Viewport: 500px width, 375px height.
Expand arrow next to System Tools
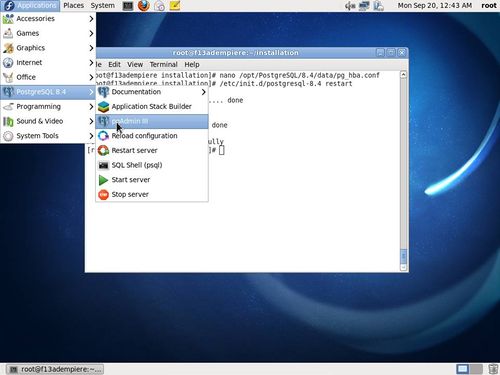tap(91, 136)
